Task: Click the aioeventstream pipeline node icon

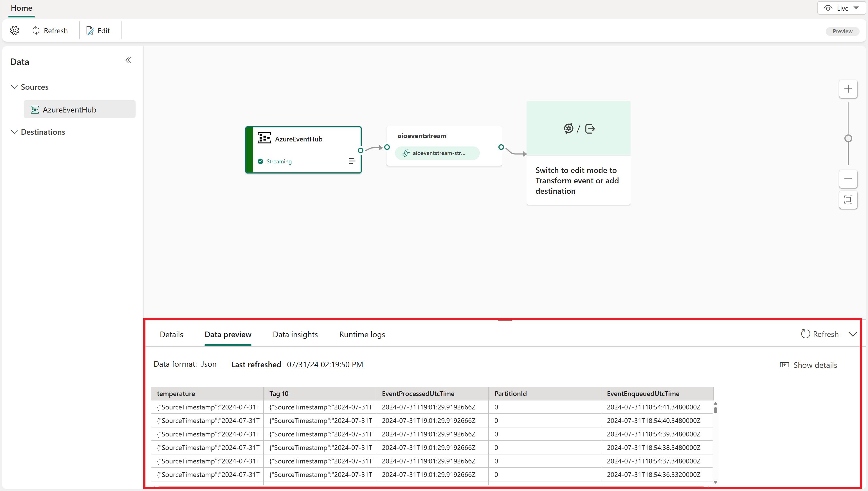Action: coord(406,153)
